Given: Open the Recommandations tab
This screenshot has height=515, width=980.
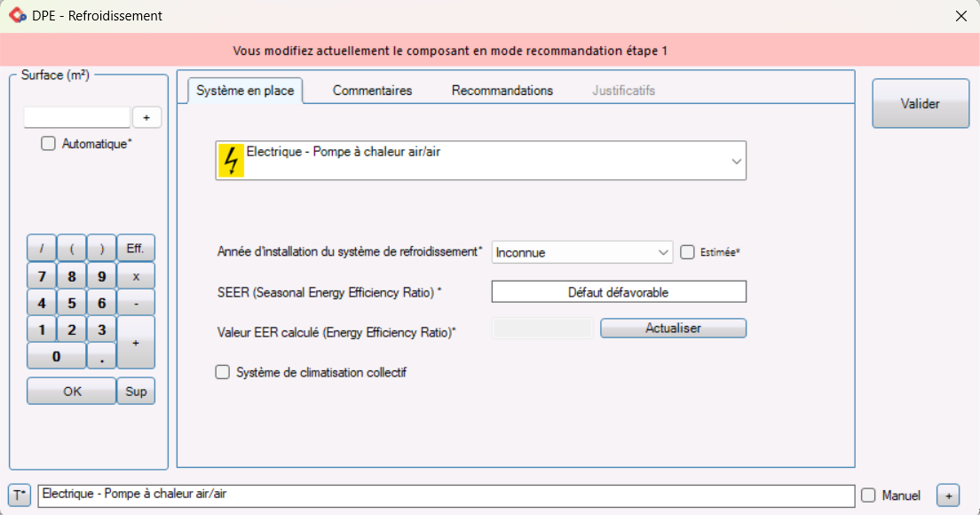Looking at the screenshot, I should (x=502, y=91).
